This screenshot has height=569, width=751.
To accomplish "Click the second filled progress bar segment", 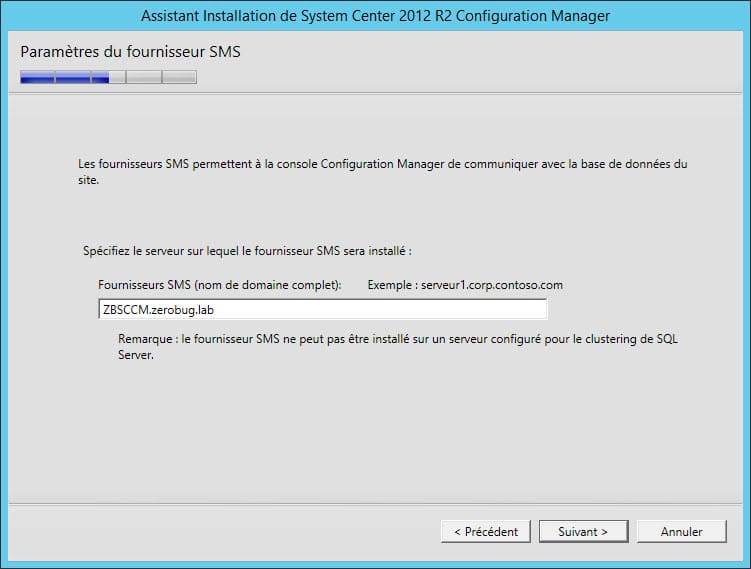I will pyautogui.click(x=73, y=77).
